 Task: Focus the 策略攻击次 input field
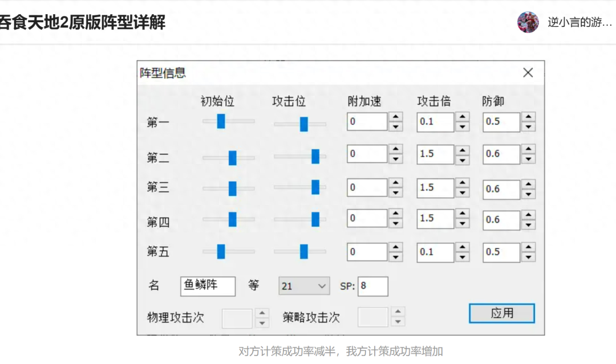tap(373, 317)
